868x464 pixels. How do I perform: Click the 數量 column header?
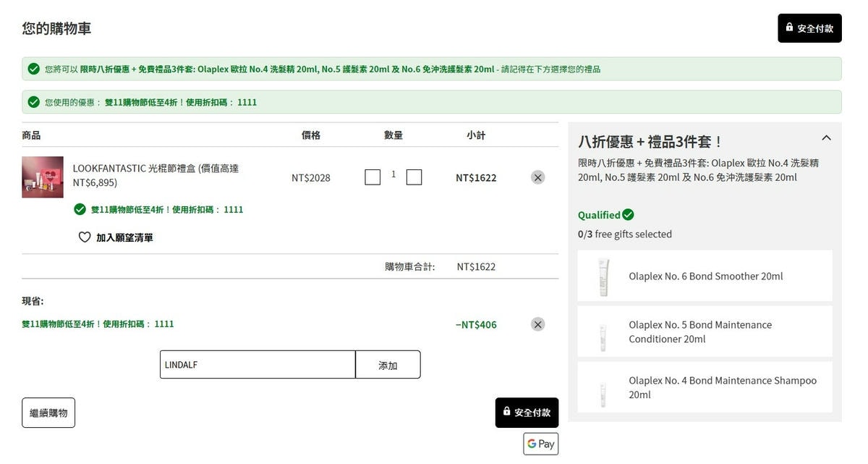(x=393, y=135)
